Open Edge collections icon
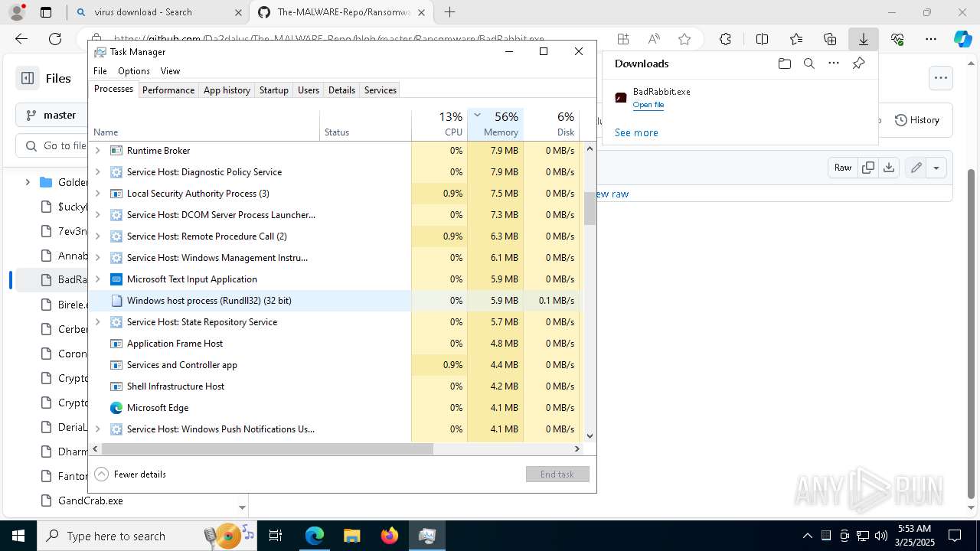Image resolution: width=980 pixels, height=551 pixels. (830, 39)
